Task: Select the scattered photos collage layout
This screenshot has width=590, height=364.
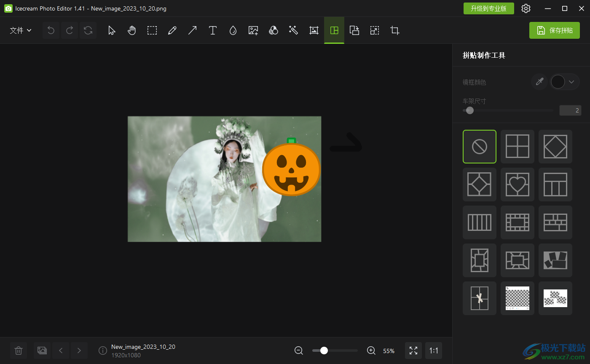Action: (555, 260)
